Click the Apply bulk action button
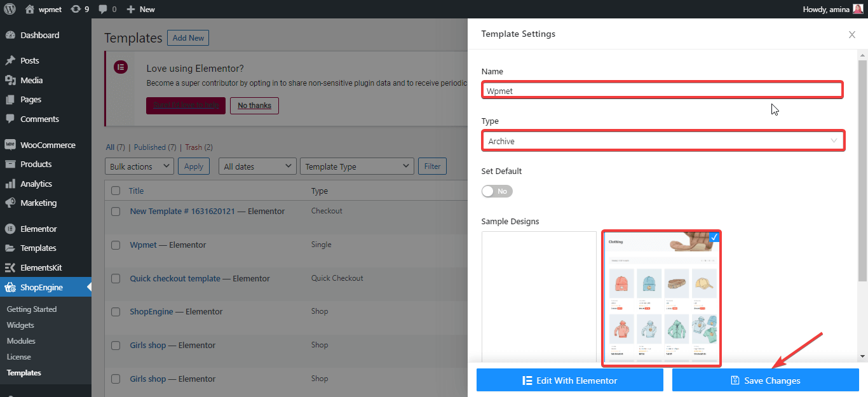The width and height of the screenshot is (868, 397). [x=194, y=166]
